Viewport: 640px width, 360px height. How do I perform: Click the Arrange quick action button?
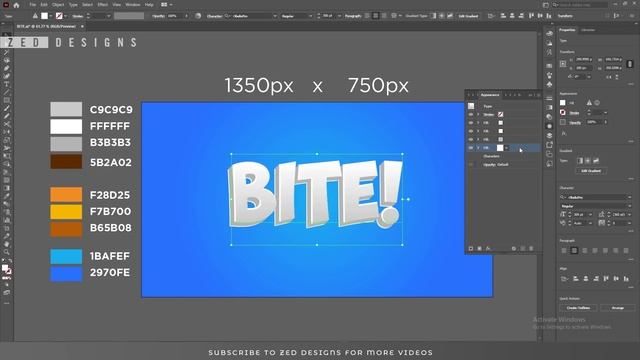(x=618, y=308)
